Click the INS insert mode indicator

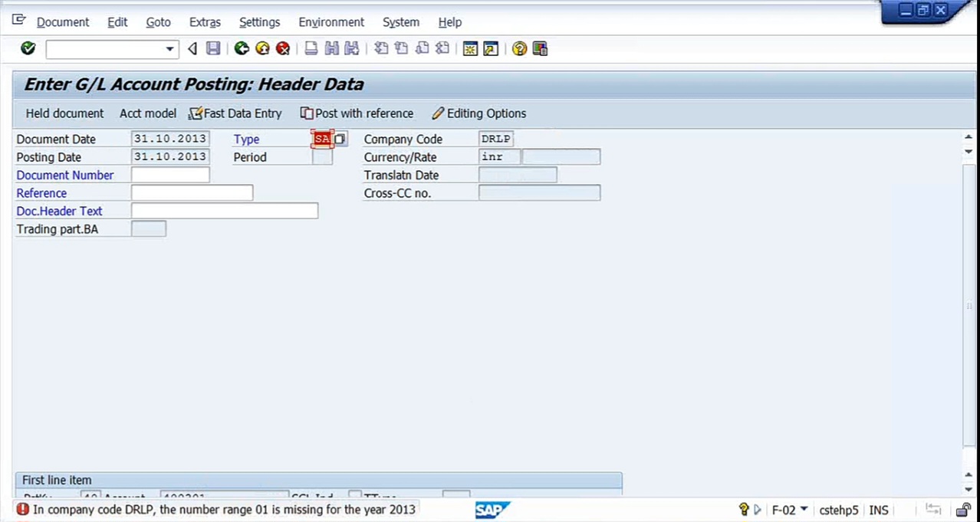[879, 510]
